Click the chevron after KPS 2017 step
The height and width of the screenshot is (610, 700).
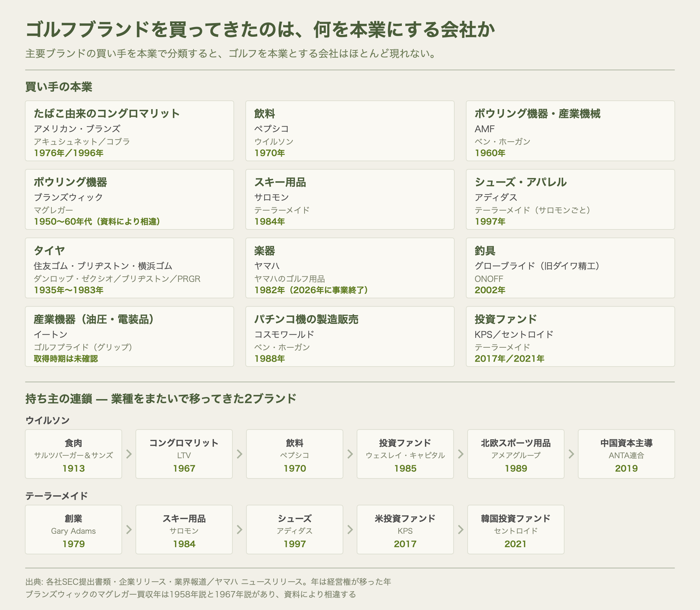click(461, 530)
